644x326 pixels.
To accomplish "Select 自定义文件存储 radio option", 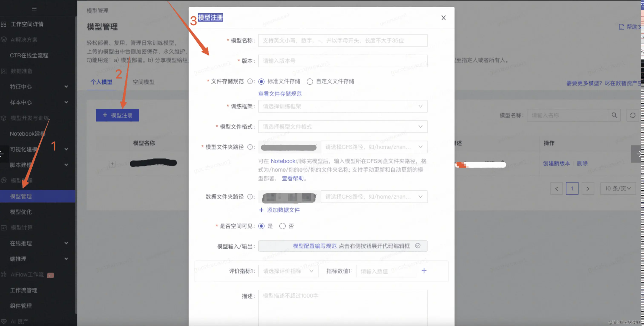I will pyautogui.click(x=310, y=82).
